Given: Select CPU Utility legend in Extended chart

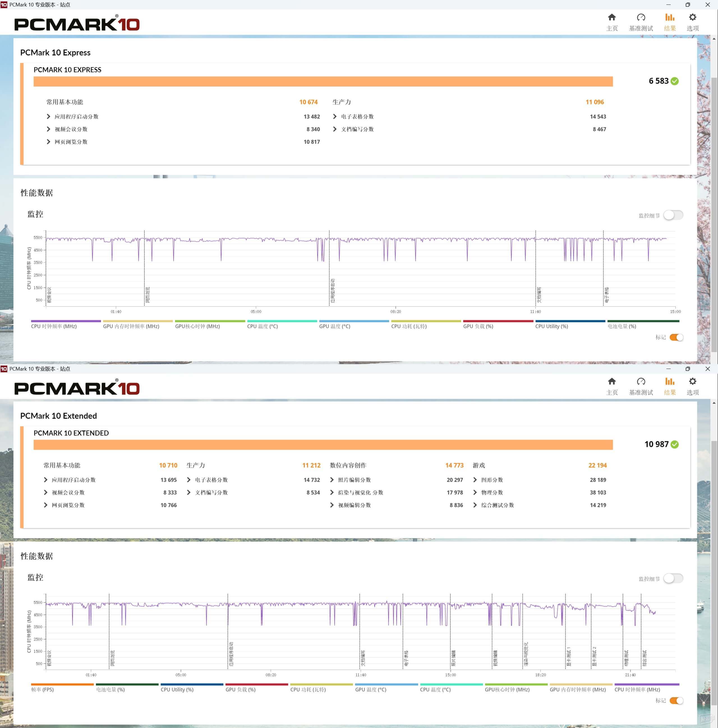Looking at the screenshot, I should point(192,688).
